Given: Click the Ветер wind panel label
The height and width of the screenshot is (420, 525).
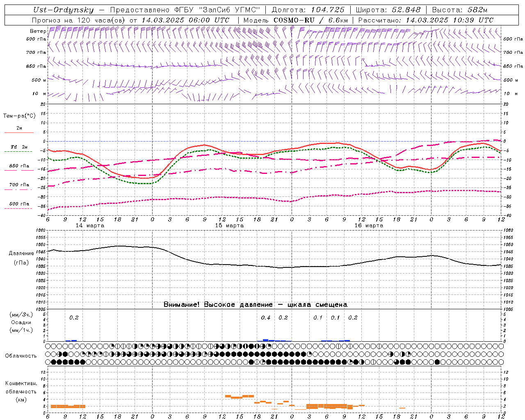Looking at the screenshot, I should pyautogui.click(x=38, y=31).
